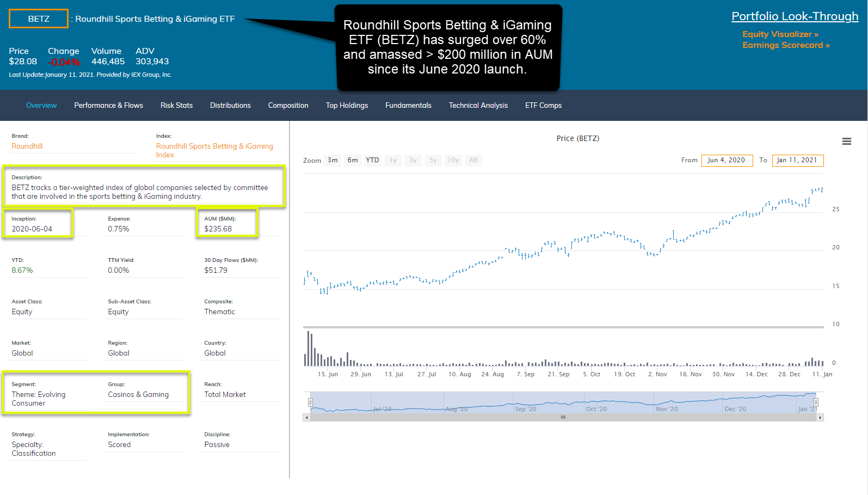Image resolution: width=868 pixels, height=495 pixels.
Task: Click the AUM value $235.68
Action: click(218, 229)
